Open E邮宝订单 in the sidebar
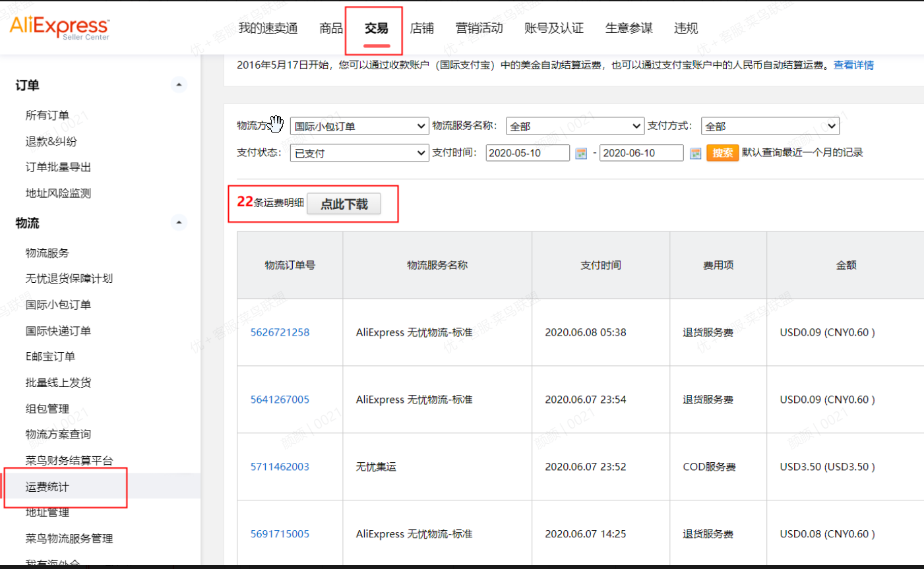Screen dimensions: 924x569 point(50,357)
